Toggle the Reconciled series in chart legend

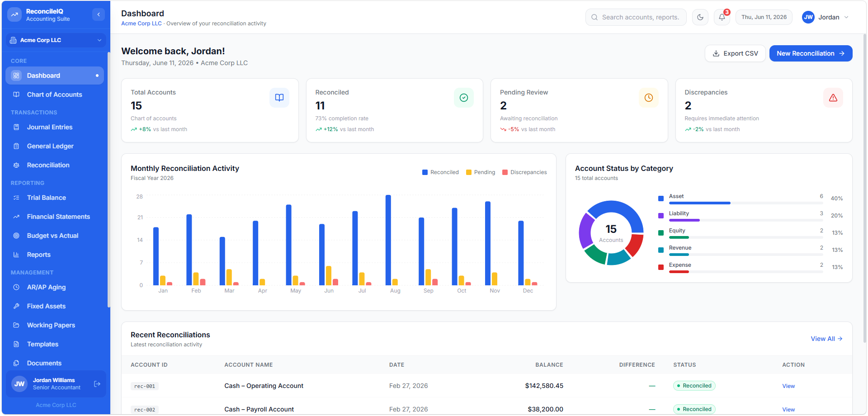click(440, 172)
